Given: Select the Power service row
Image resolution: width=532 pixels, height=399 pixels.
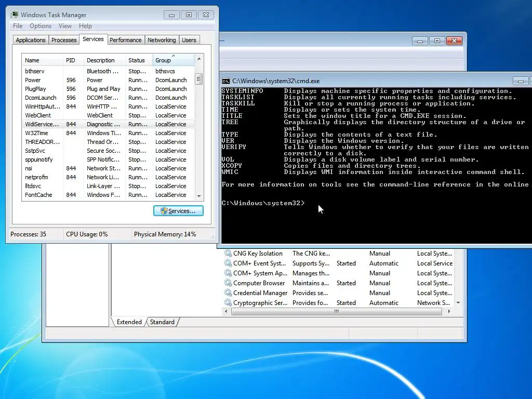Looking at the screenshot, I should (x=108, y=80).
